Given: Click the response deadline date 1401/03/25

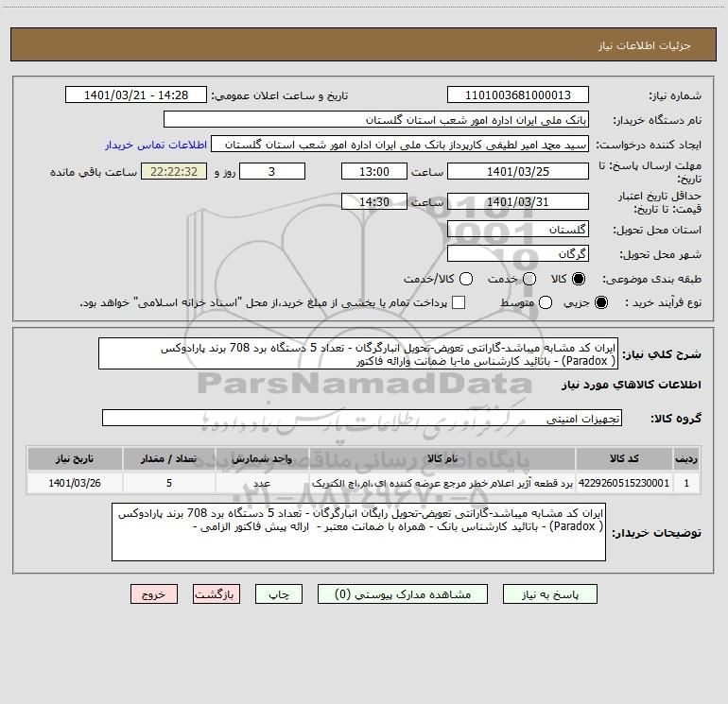Looking at the screenshot, I should pos(518,171).
